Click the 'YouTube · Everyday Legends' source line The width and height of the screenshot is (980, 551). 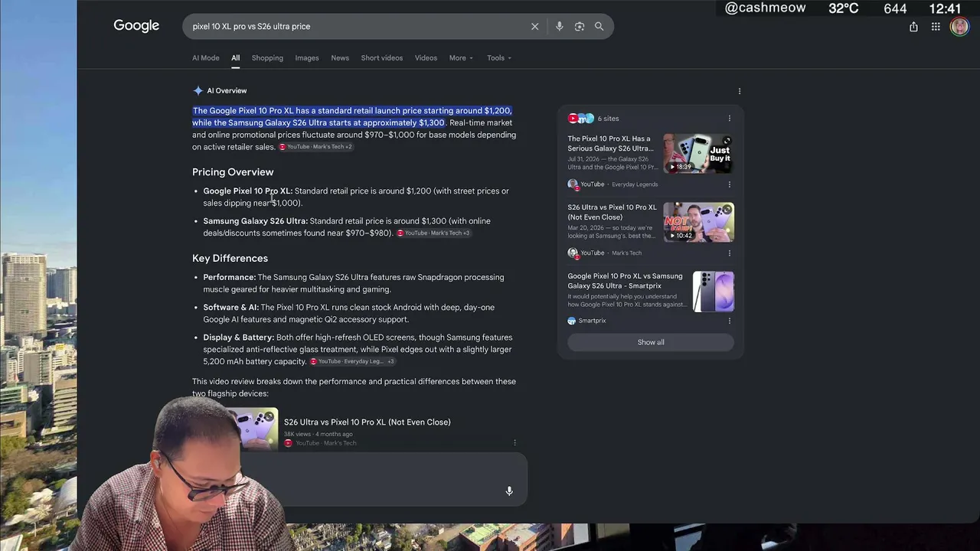click(612, 184)
